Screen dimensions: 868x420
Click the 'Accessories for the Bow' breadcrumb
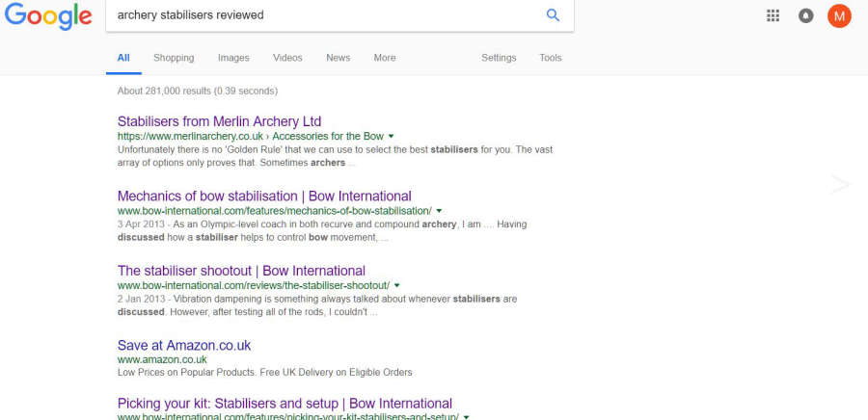point(328,136)
